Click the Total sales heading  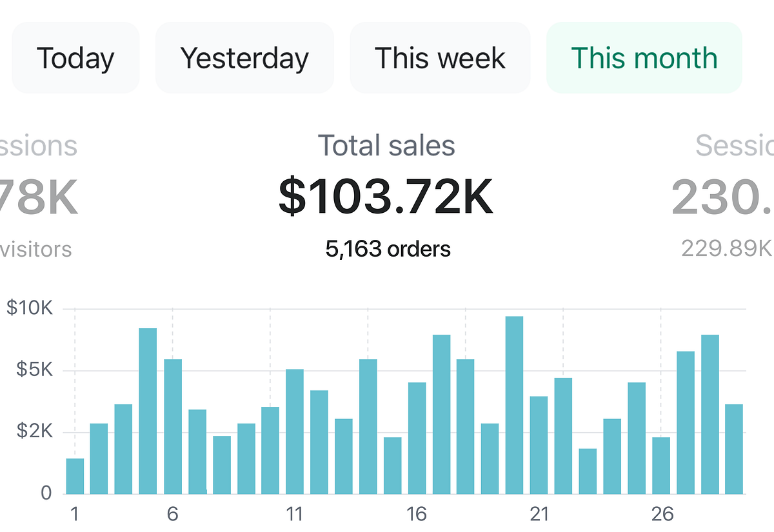[386, 145]
